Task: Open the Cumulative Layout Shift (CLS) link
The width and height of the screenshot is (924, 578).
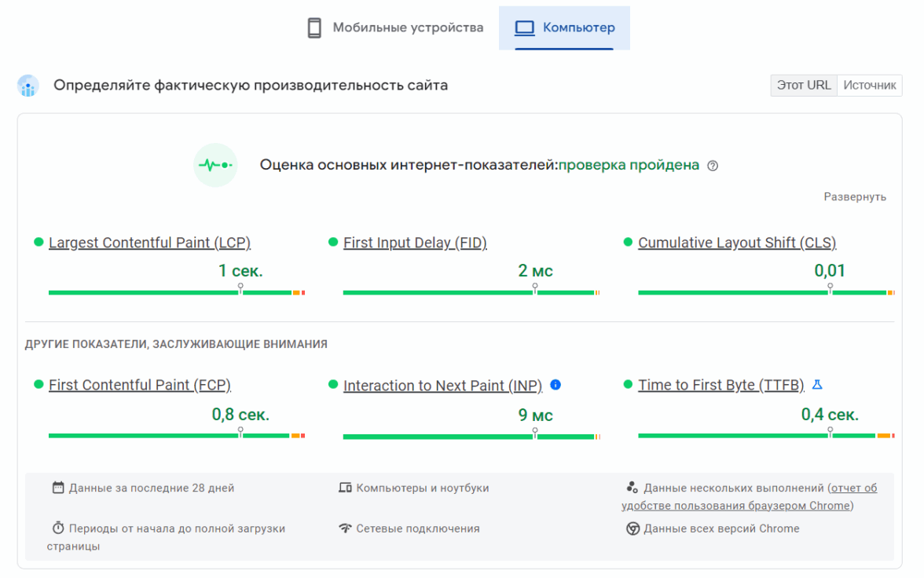Action: coord(737,243)
